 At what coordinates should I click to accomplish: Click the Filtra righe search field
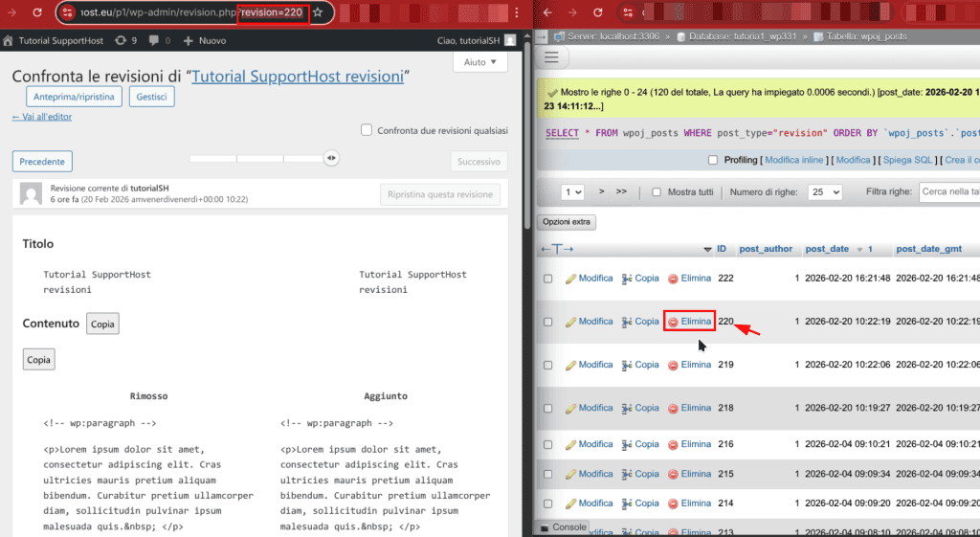[x=949, y=191]
